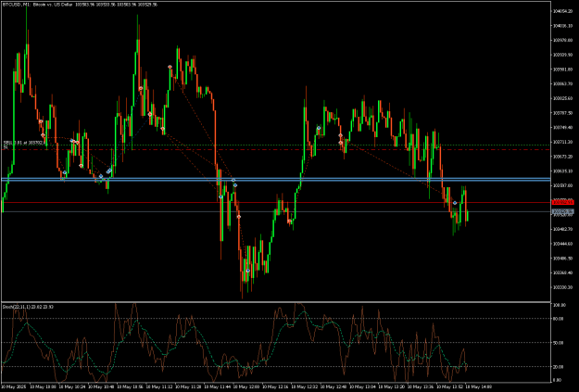Click the 103863.70 price scale label

[560, 84]
